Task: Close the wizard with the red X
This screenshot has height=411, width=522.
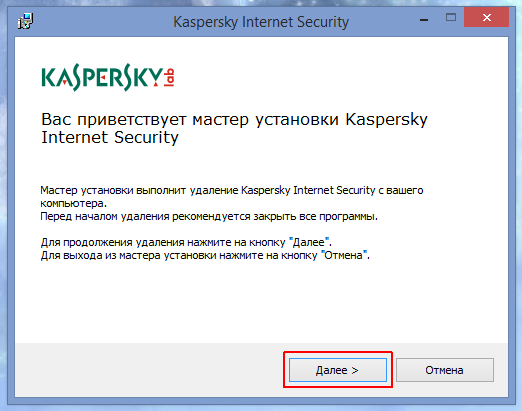Action: coord(486,17)
